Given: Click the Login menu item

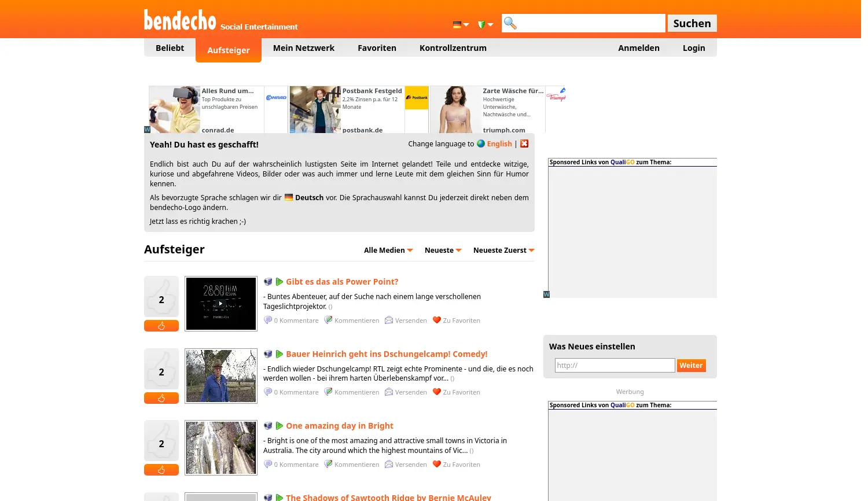Looking at the screenshot, I should click(x=694, y=48).
